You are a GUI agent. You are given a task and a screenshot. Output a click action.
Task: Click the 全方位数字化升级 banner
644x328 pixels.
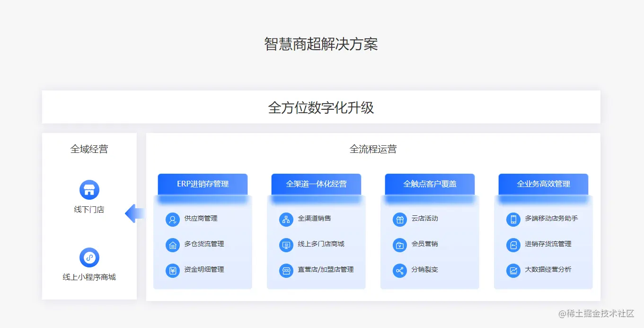click(321, 107)
